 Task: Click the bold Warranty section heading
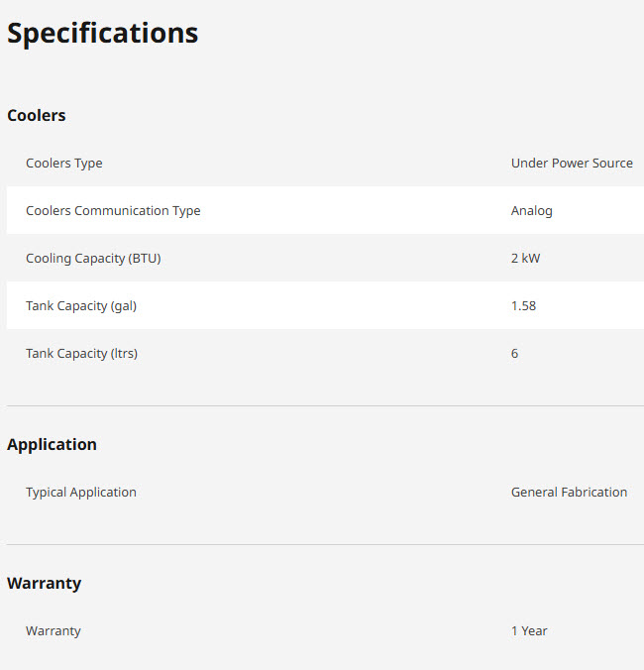[x=44, y=583]
